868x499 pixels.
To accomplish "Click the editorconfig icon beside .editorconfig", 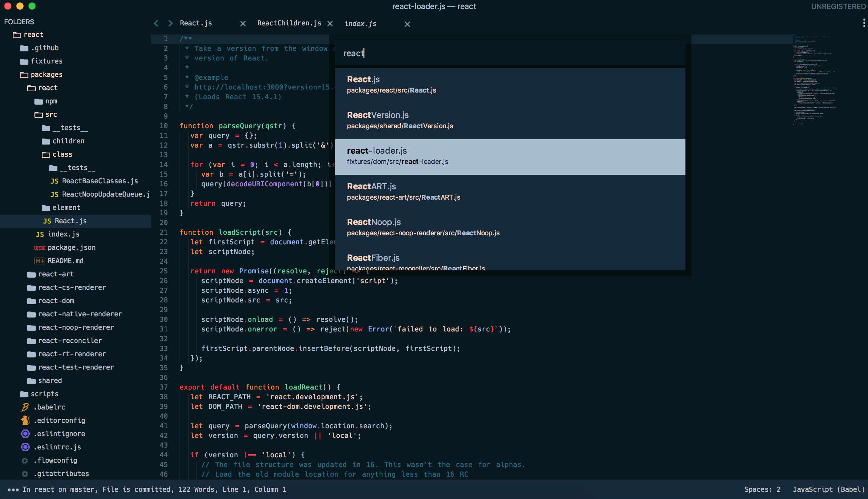I will pos(25,420).
